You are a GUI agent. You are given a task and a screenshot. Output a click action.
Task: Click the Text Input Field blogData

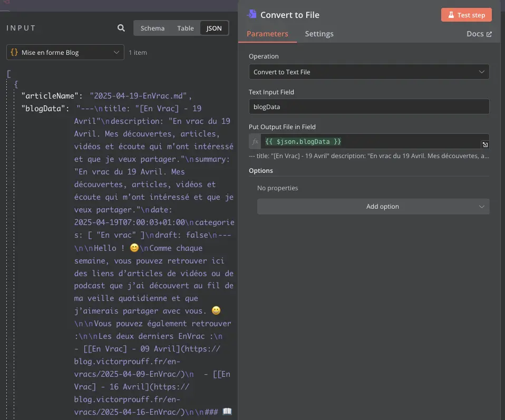pyautogui.click(x=369, y=106)
